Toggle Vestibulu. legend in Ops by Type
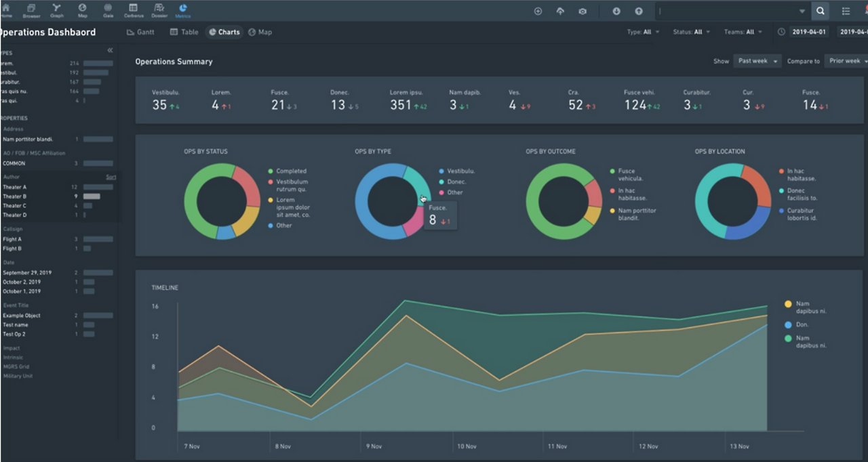This screenshot has width=868, height=462. (456, 171)
